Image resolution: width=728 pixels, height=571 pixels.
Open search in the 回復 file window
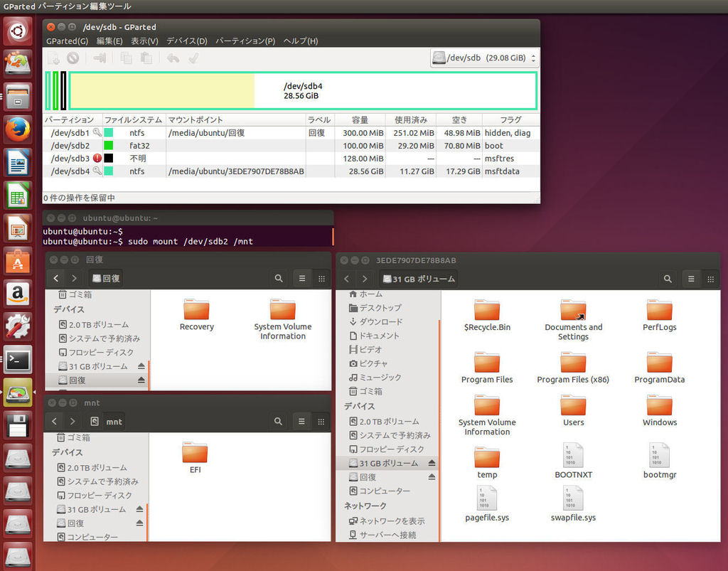(279, 278)
